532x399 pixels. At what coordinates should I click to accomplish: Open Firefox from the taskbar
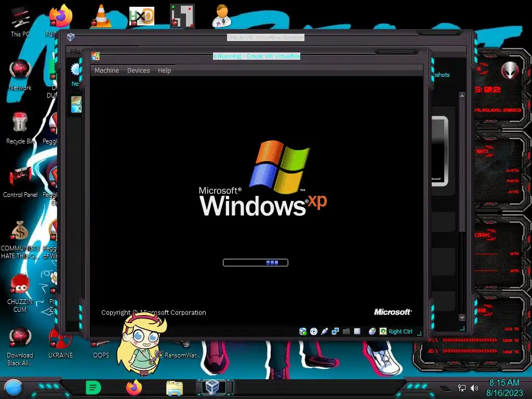(134, 388)
